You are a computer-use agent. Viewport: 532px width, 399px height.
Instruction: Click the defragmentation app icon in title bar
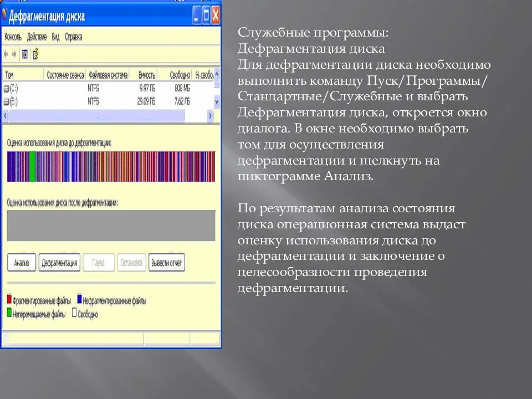point(6,16)
